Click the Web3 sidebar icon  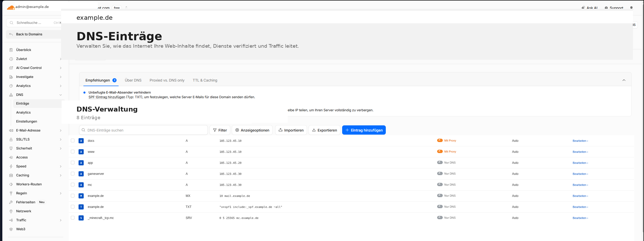coord(11,229)
